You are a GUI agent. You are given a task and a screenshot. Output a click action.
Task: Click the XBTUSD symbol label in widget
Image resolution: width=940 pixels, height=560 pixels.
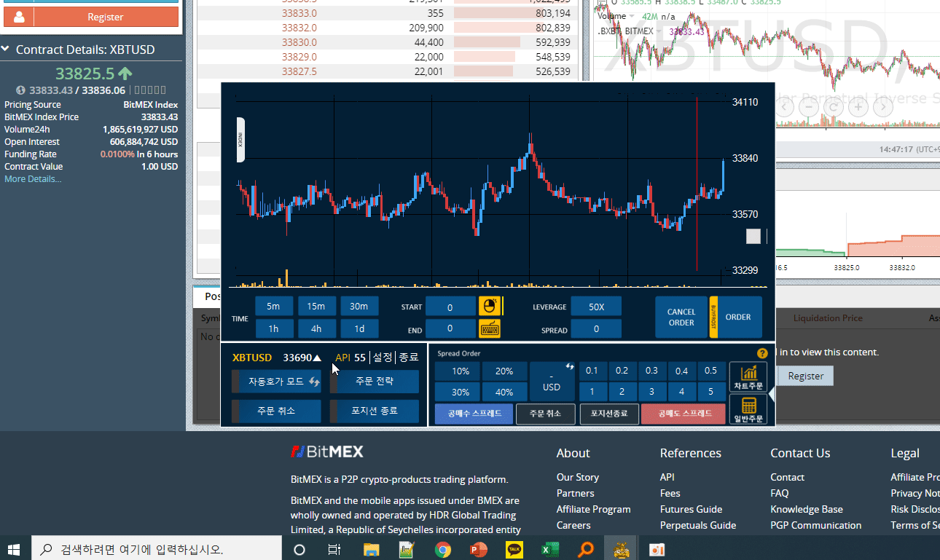[x=252, y=358]
